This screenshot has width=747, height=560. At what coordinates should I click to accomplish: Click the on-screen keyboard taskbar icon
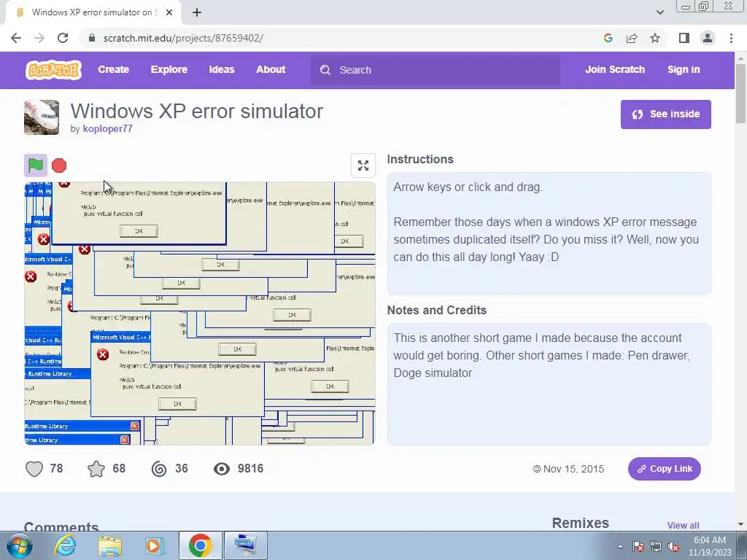(246, 545)
